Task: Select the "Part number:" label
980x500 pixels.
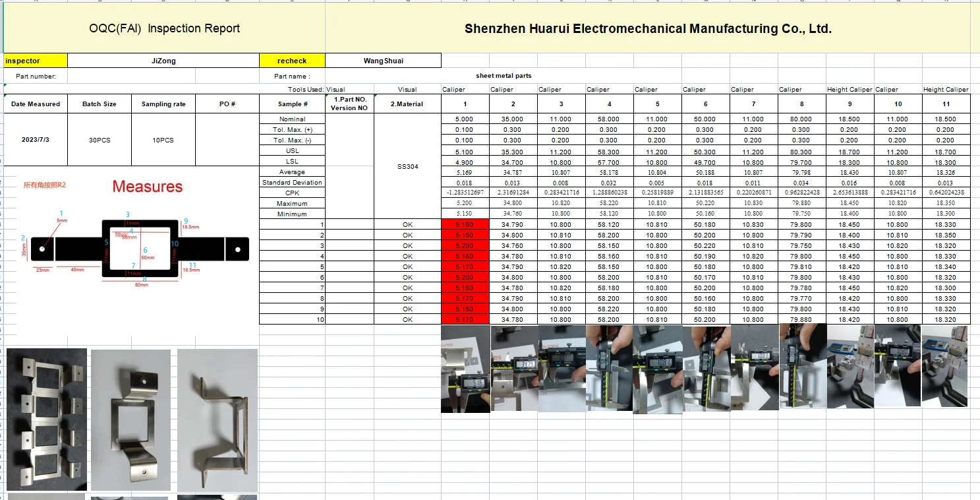Action: tap(36, 77)
